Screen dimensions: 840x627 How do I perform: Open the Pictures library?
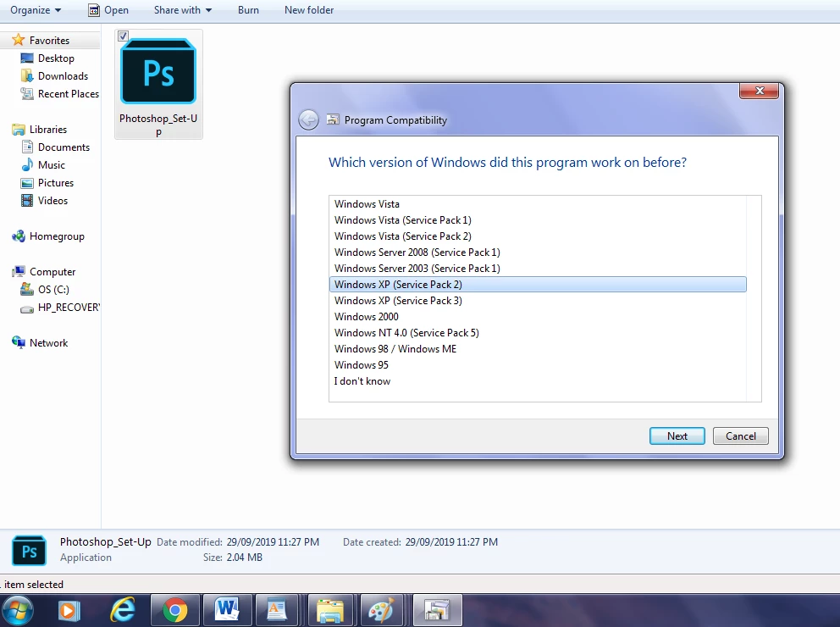[56, 183]
